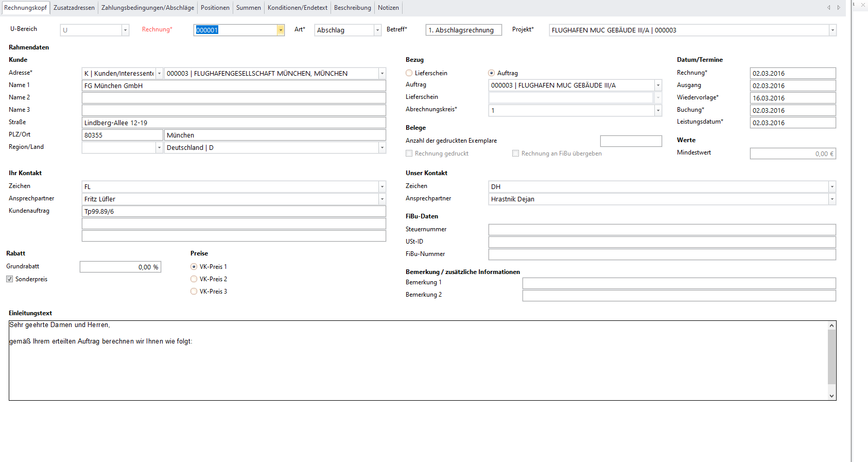Uncheck the Sonderpreis checkbox
Viewport: 868px width, 462px height.
pyautogui.click(x=10, y=279)
